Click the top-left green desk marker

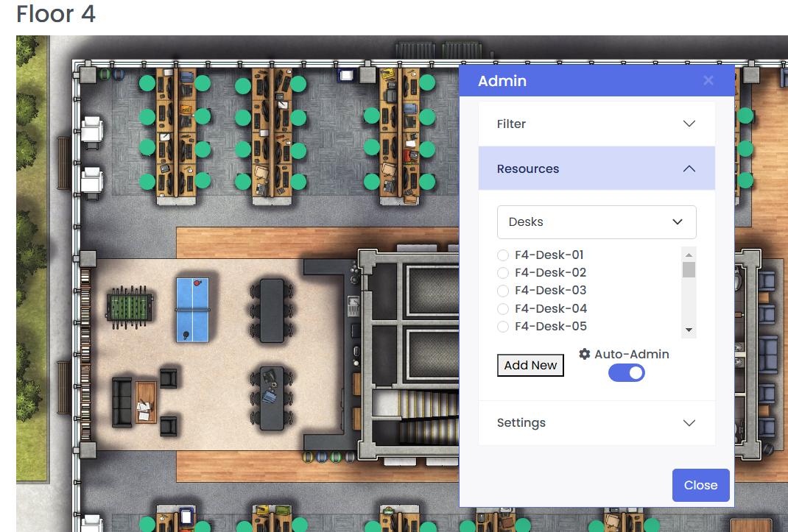tap(147, 83)
